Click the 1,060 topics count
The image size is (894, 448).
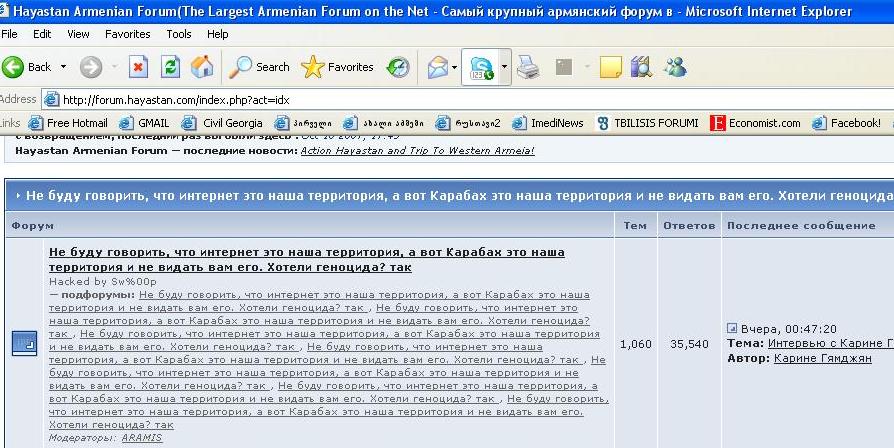[635, 344]
